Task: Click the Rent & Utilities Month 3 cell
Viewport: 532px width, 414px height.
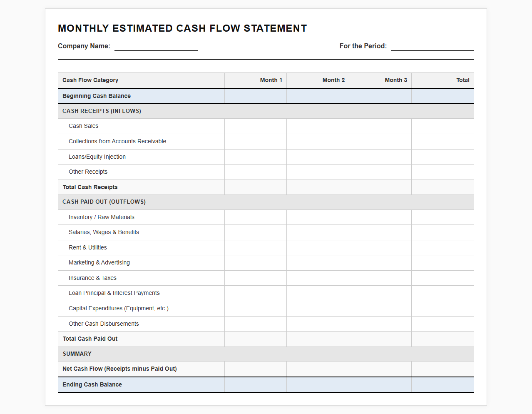Action: [x=380, y=248]
